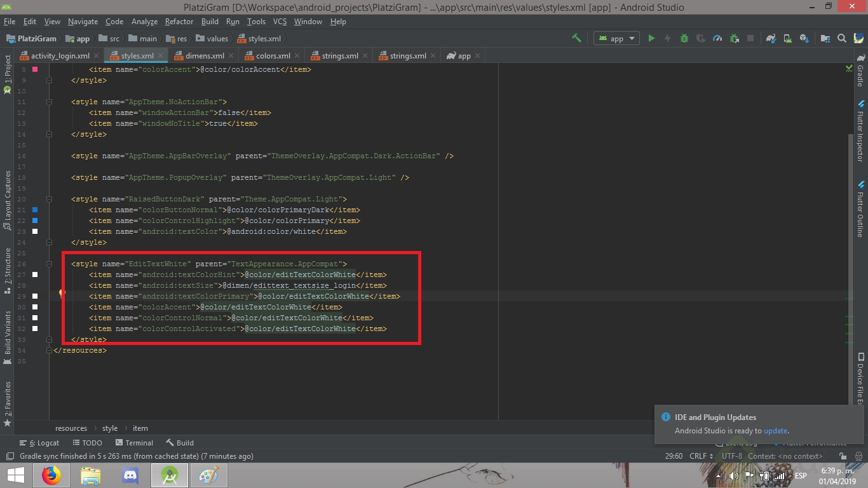Screen dimensions: 868x488
Task: Show hidden system tray icons arrow
Action: (x=718, y=475)
